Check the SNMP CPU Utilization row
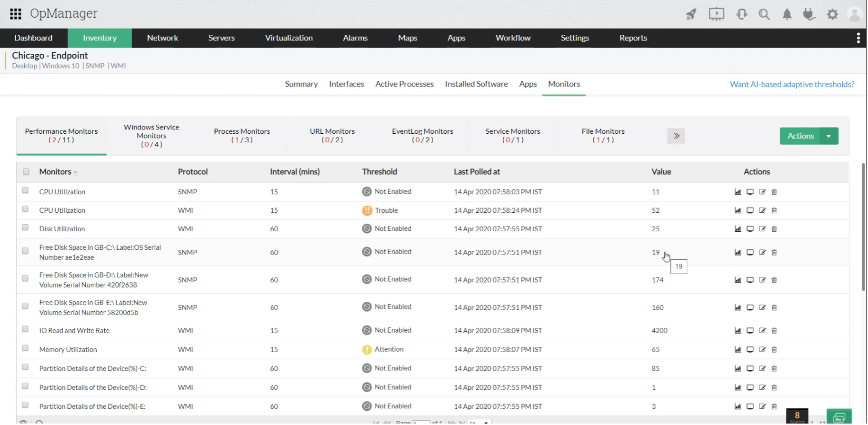 [x=25, y=190]
